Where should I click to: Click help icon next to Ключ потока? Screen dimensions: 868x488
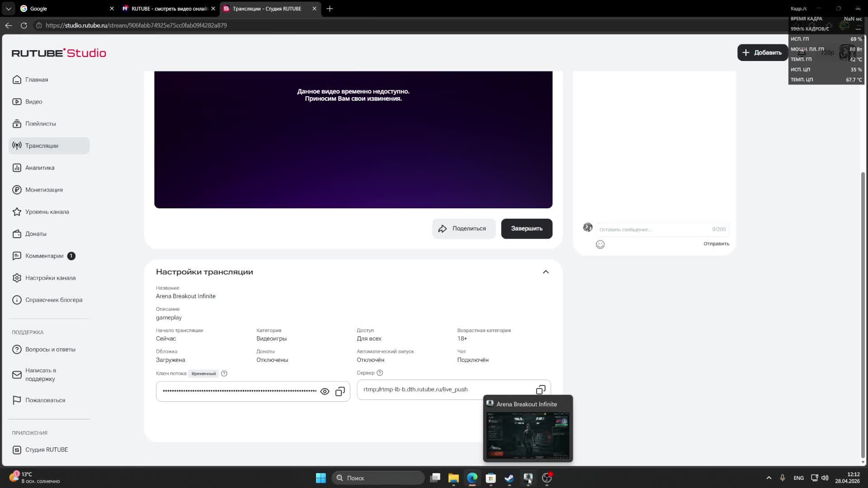click(x=224, y=373)
